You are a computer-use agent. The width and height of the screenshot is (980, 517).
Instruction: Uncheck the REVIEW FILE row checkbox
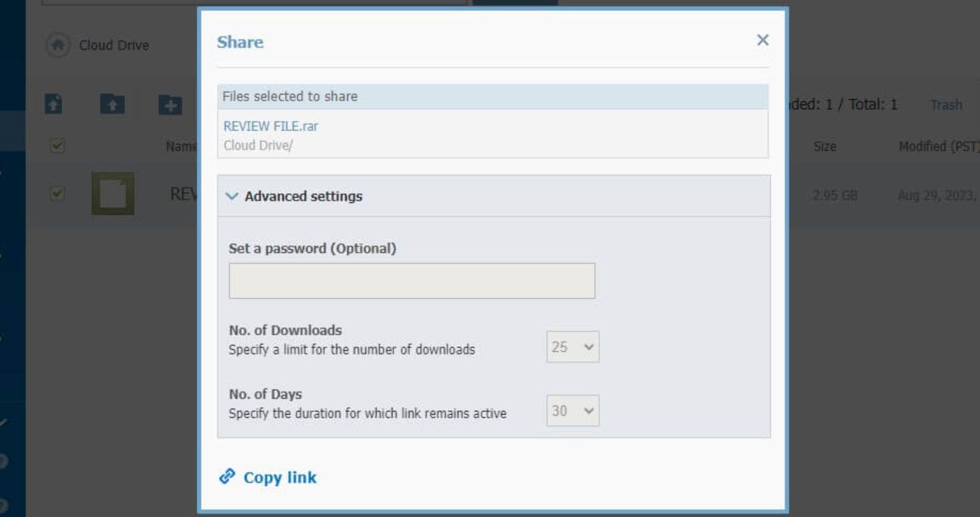(57, 194)
